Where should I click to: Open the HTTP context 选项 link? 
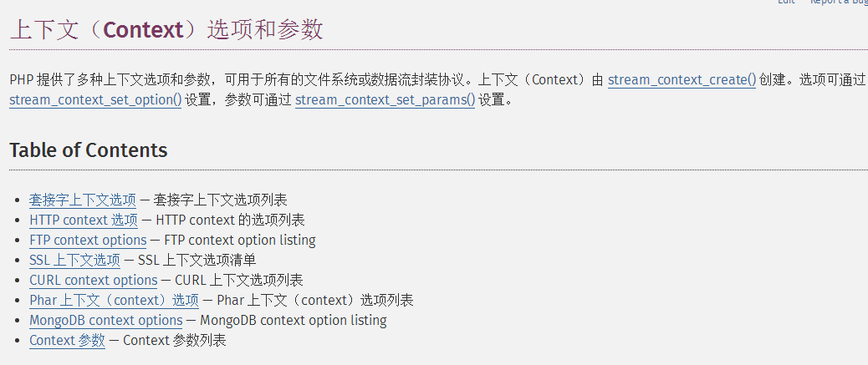tap(84, 221)
